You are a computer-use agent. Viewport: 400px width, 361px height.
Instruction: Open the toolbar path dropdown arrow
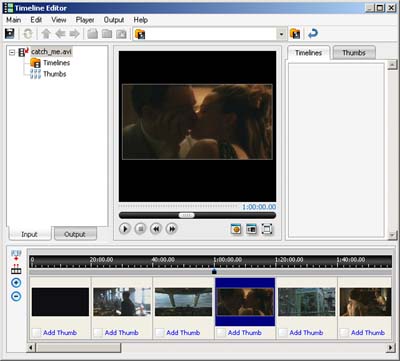tap(282, 34)
